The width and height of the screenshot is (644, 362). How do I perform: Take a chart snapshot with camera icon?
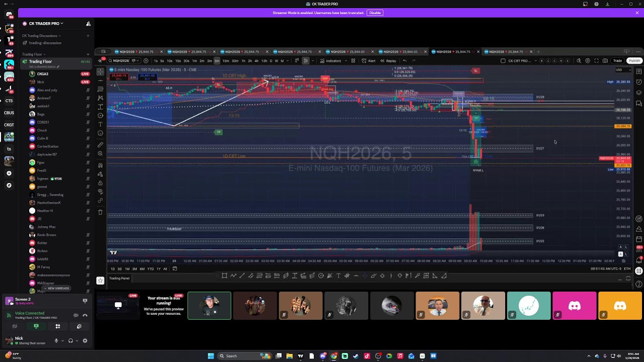(605, 61)
